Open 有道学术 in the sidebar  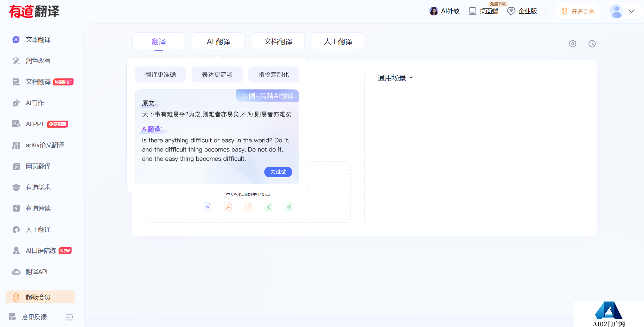38,187
